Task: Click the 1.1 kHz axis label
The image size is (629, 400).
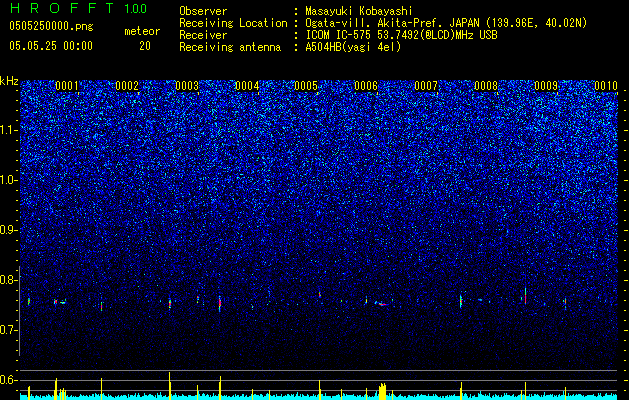Action: pyautogui.click(x=8, y=130)
